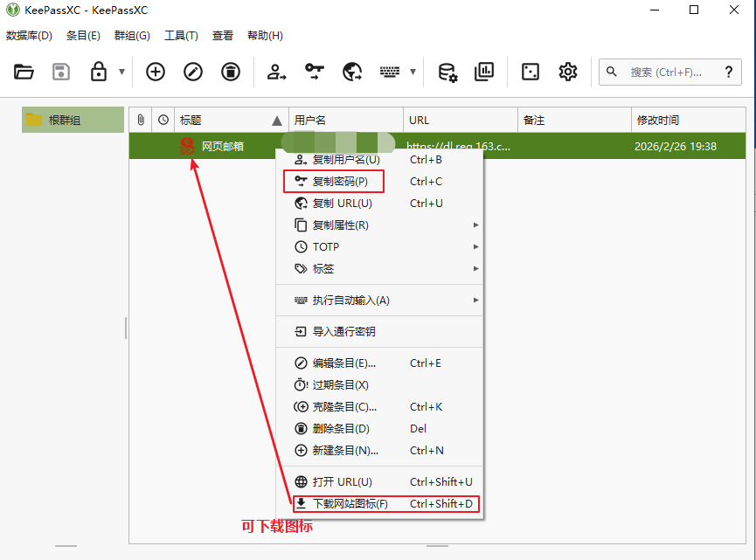Choose 编辑条目(E)... from context menu

pos(379,363)
